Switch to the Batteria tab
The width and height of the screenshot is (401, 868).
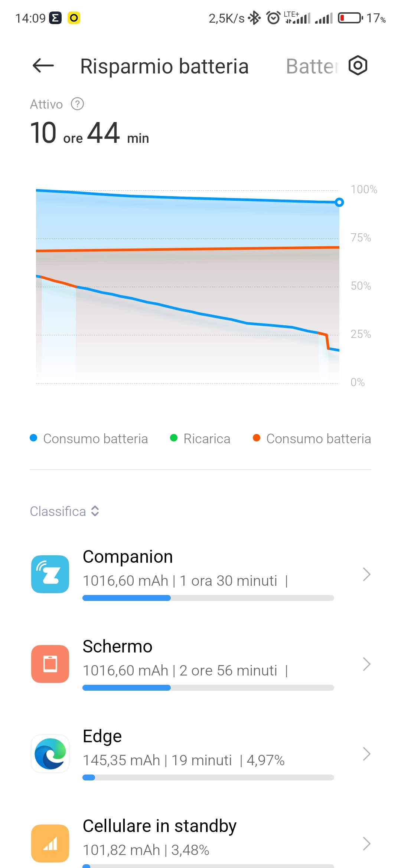click(x=312, y=66)
